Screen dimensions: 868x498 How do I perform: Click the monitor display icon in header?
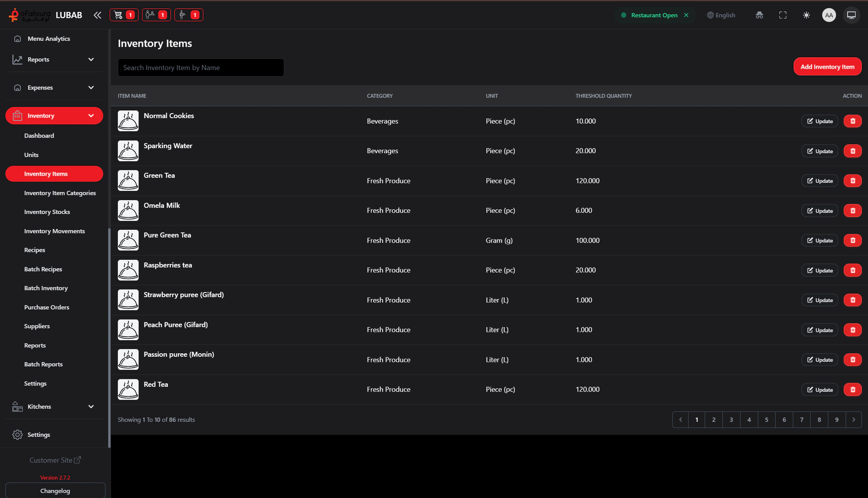(851, 15)
